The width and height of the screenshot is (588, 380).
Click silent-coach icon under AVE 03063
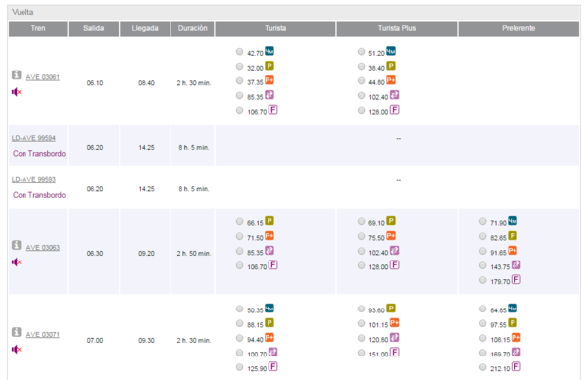click(17, 261)
